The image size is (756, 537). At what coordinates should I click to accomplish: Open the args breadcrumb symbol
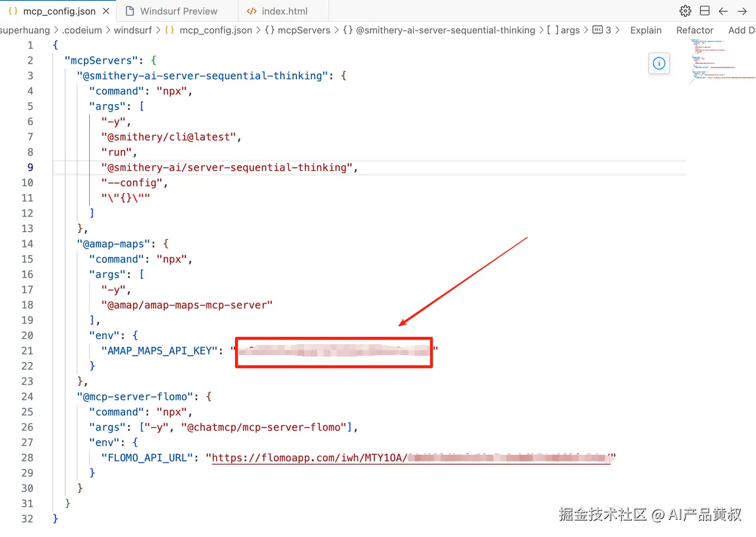(563, 30)
